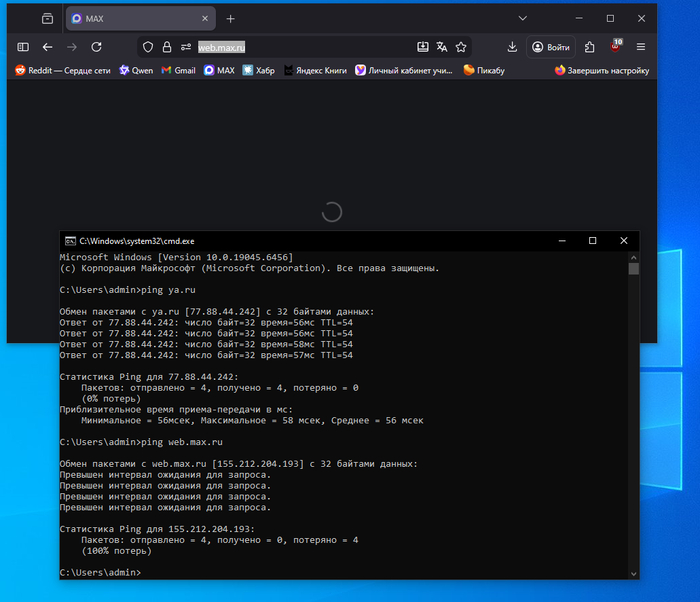Select the MAX tab
Image resolution: width=700 pixels, height=602 pixels.
[130, 18]
